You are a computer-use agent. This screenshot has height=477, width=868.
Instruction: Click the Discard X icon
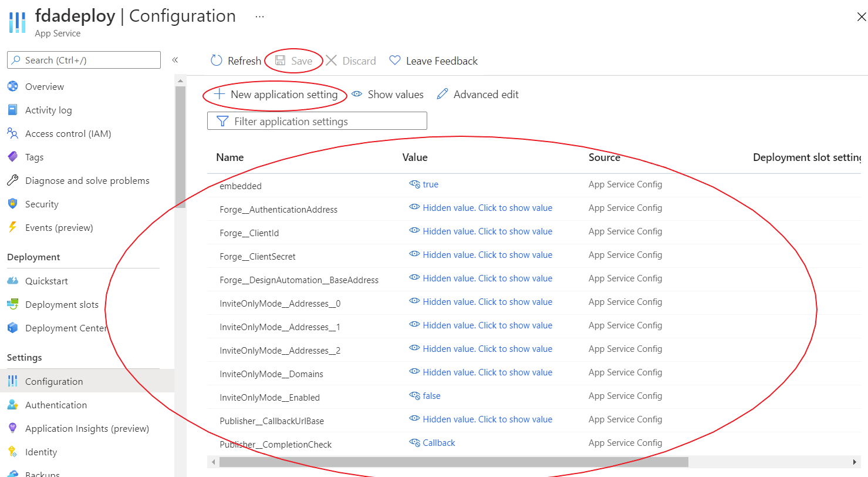tap(332, 61)
